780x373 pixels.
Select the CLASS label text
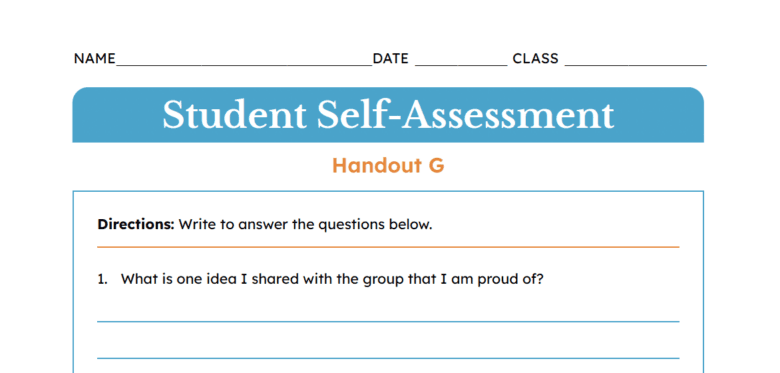tap(535, 59)
